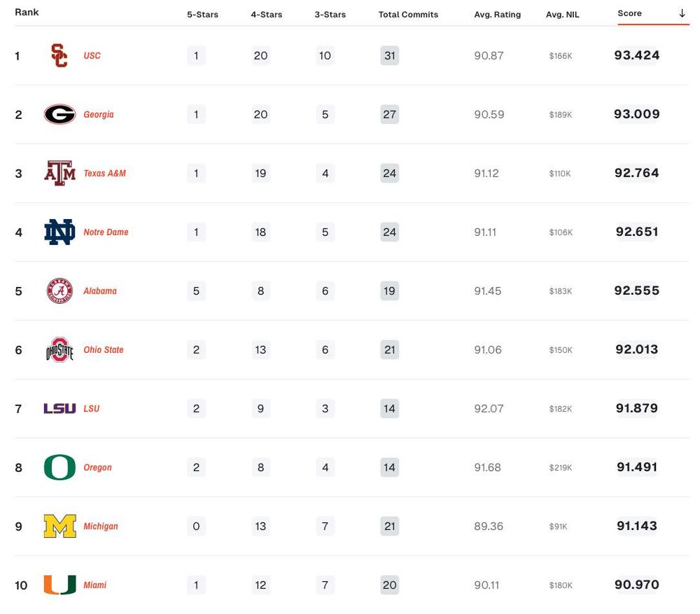Viewport: 700px width, 614px height.
Task: Click the Georgia Bulldogs logo
Action: point(59,115)
